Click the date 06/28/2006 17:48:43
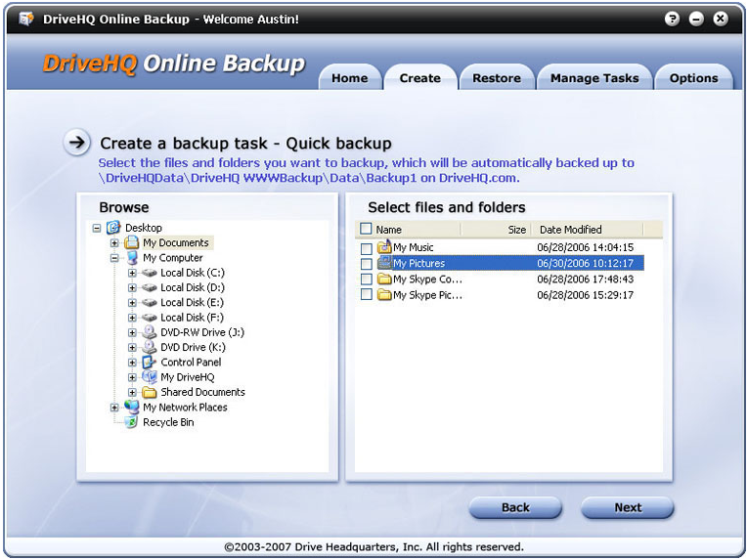The height and width of the screenshot is (560, 748). [x=585, y=280]
